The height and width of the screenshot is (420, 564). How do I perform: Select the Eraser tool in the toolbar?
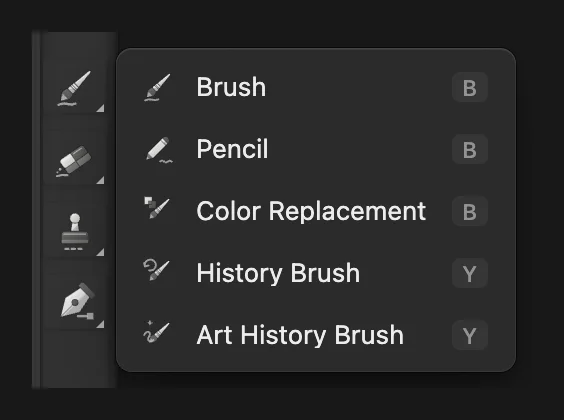click(x=74, y=161)
